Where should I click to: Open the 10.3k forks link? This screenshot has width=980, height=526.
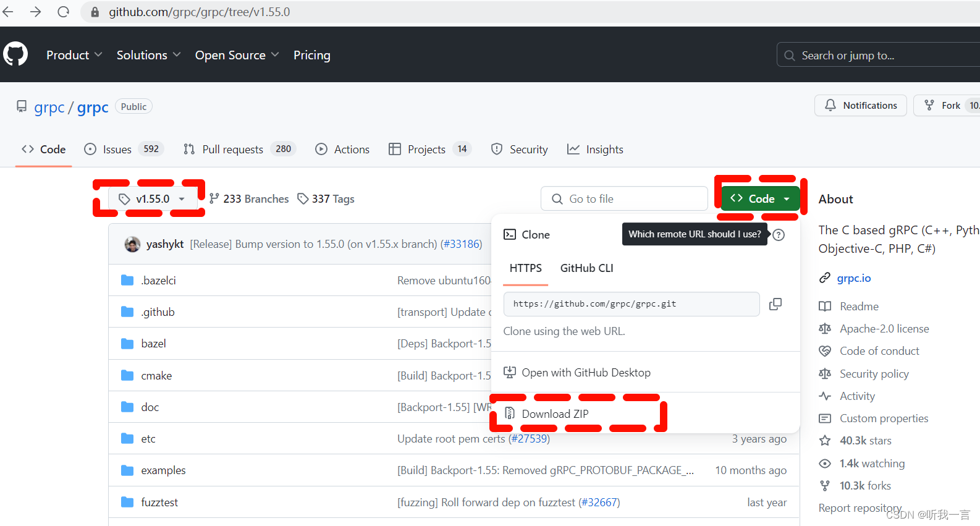click(865, 486)
